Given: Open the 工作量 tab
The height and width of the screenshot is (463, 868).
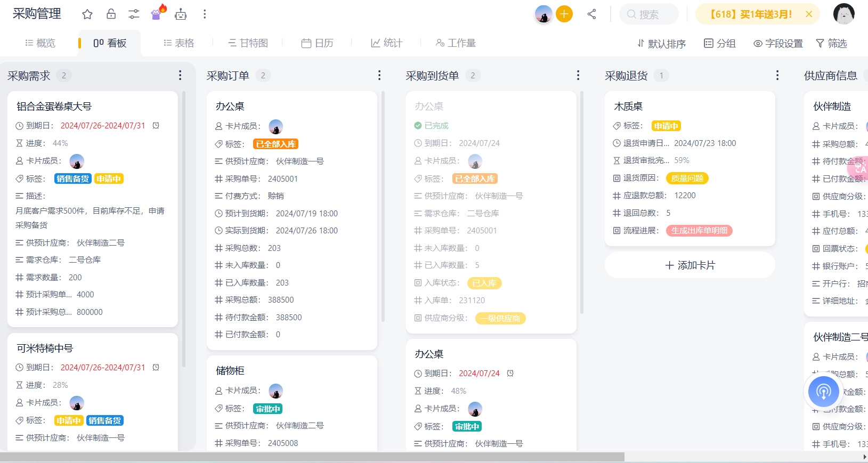Looking at the screenshot, I should (x=456, y=43).
